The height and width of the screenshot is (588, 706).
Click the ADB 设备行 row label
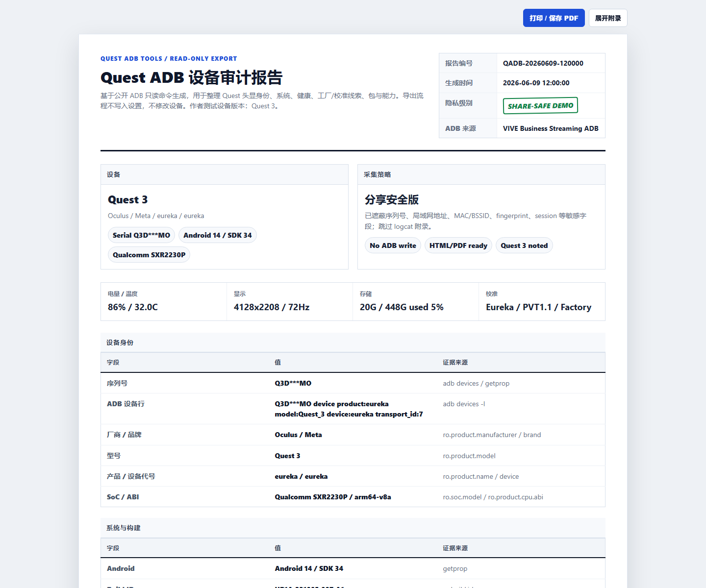[x=126, y=404]
